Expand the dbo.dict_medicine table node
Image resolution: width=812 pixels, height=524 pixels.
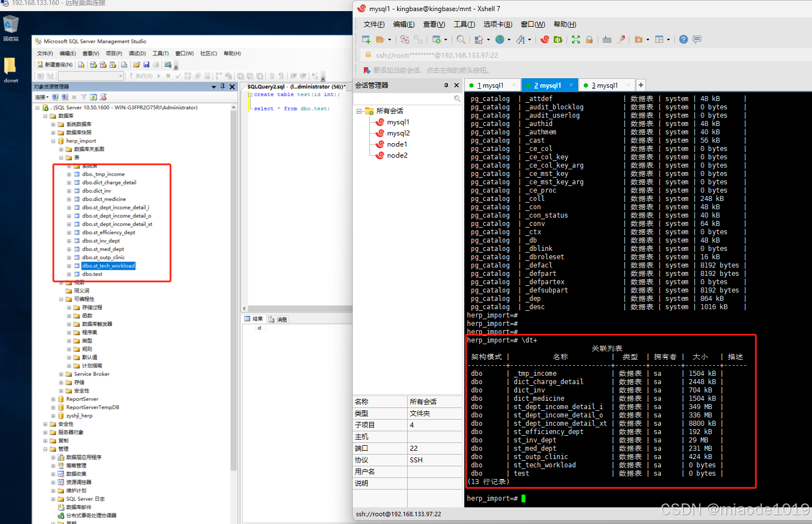pos(69,199)
